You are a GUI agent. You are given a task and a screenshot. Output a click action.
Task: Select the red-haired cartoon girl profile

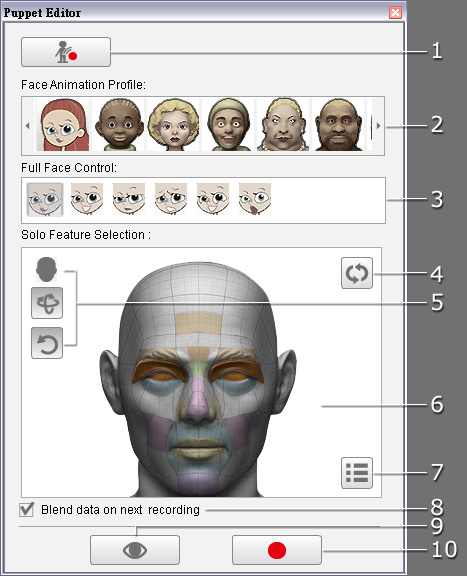pos(63,125)
